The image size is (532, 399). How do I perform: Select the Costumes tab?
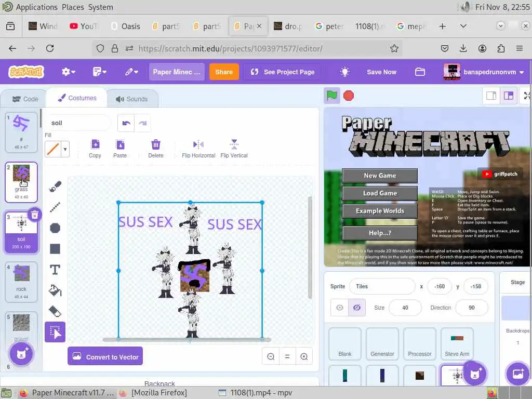click(x=77, y=98)
